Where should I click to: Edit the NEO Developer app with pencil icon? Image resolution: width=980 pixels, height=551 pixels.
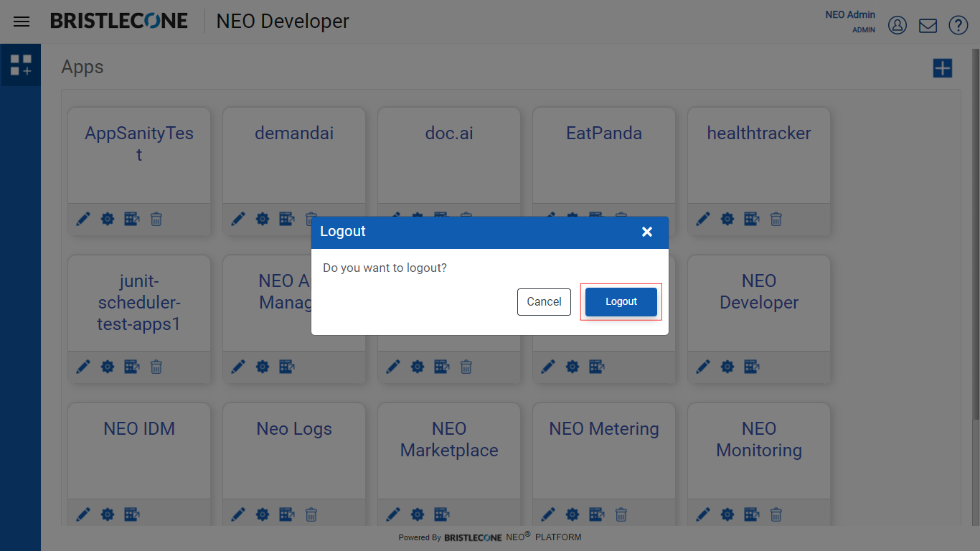pos(703,367)
